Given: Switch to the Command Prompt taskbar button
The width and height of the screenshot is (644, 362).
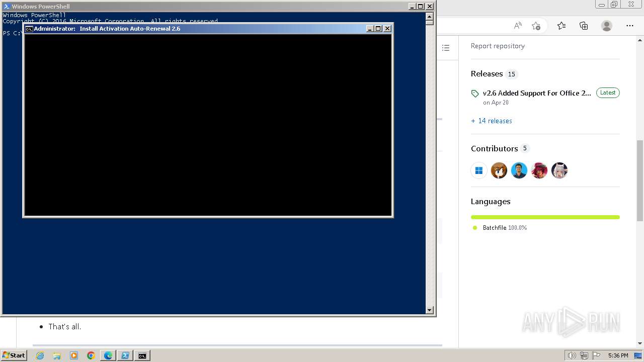Looking at the screenshot, I should point(142,355).
